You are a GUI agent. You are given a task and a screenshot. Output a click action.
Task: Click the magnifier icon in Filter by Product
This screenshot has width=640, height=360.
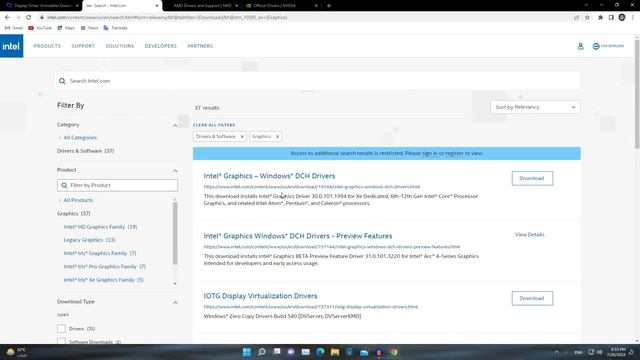[x=64, y=185]
